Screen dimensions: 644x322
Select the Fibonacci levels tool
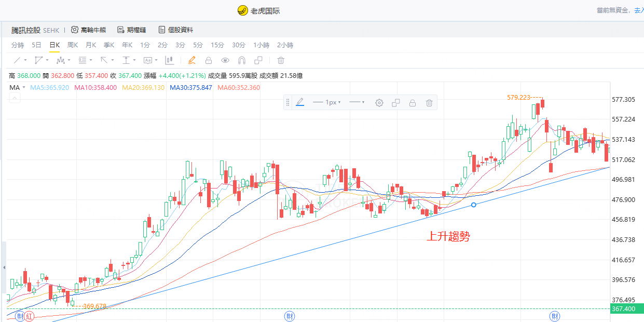(82, 60)
